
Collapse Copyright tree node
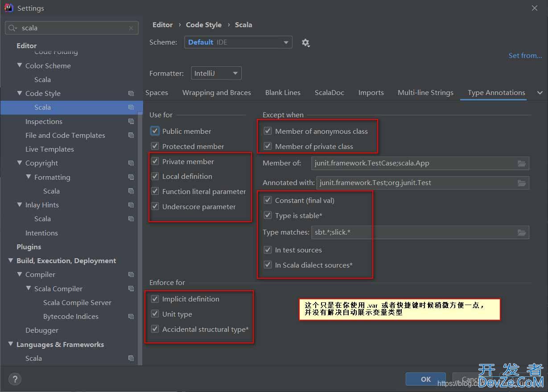click(20, 163)
